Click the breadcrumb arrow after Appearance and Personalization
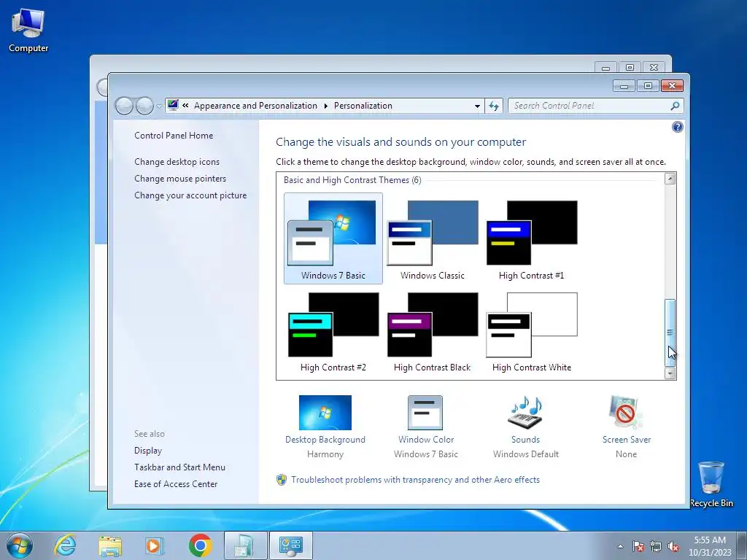Viewport: 747px width, 560px height. click(x=326, y=106)
